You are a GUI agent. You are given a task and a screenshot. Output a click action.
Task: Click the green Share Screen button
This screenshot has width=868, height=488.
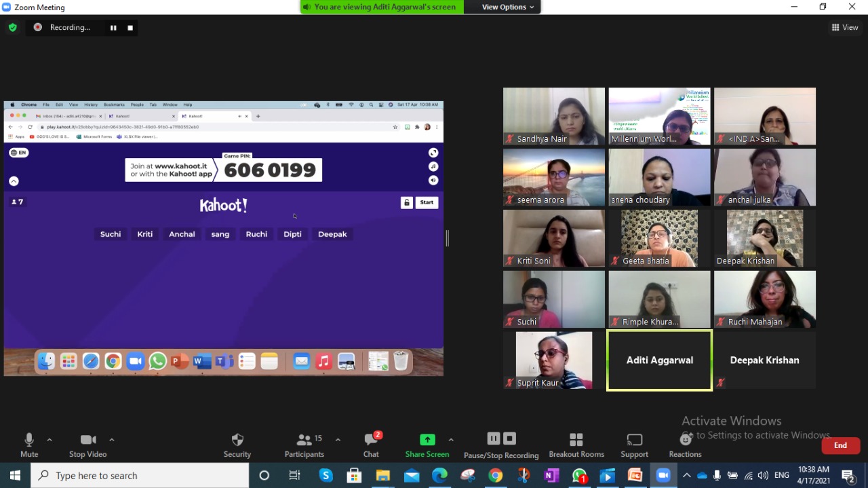point(427,445)
